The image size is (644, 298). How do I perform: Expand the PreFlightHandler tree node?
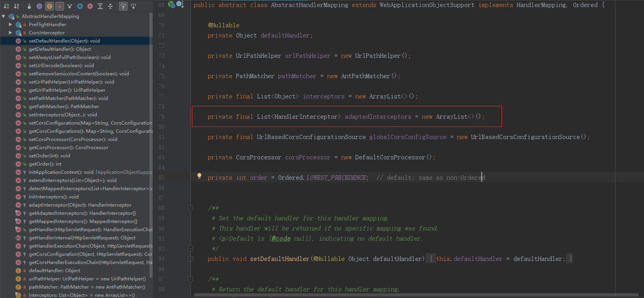(11, 25)
